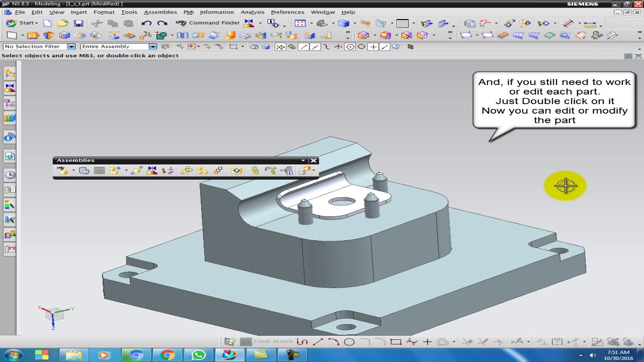
Task: Open the Roles sidebar tab
Action: pyautogui.click(x=10, y=234)
